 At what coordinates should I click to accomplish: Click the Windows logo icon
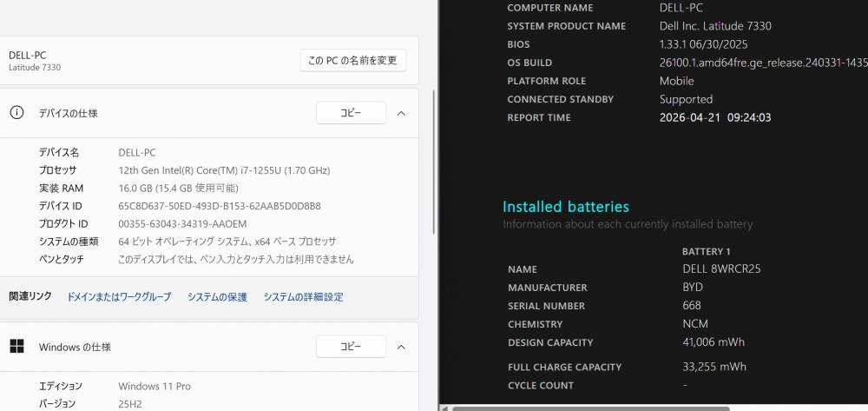coord(17,346)
